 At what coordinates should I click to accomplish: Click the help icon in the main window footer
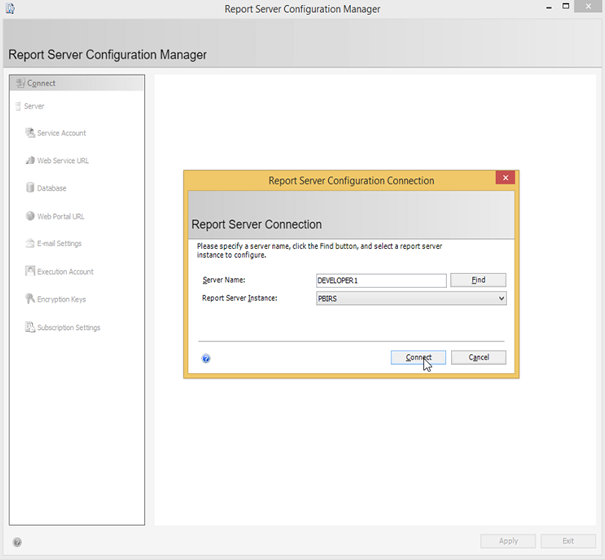point(17,542)
